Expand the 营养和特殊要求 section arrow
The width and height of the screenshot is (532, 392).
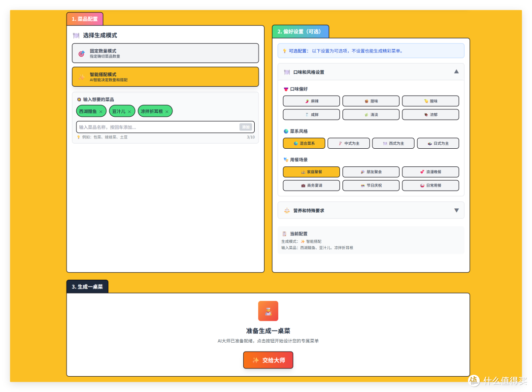pos(456,210)
